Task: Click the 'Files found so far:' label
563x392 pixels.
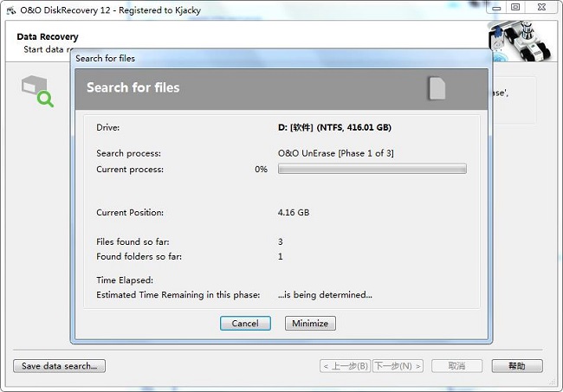Action: (133, 241)
